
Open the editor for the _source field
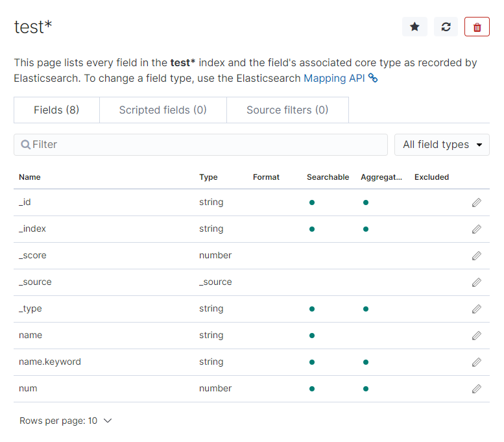477,282
